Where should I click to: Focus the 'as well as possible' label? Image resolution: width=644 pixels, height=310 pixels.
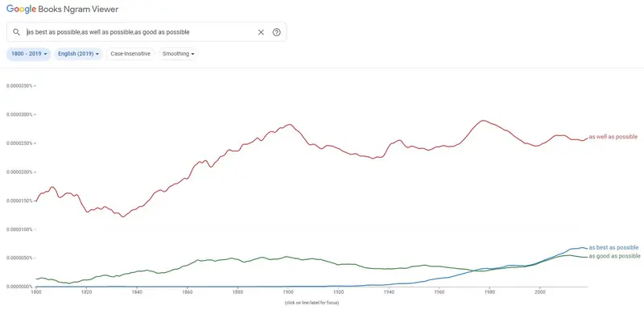point(613,137)
